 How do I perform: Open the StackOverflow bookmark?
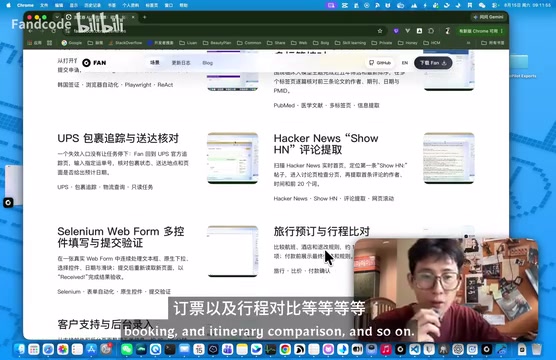click(125, 43)
